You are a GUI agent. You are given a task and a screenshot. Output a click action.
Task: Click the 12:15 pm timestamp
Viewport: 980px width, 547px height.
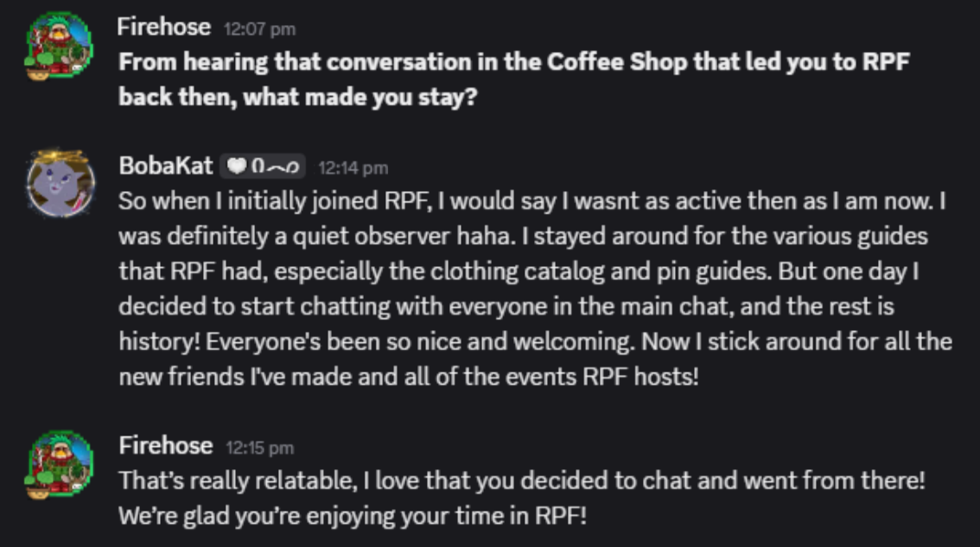[x=259, y=448]
